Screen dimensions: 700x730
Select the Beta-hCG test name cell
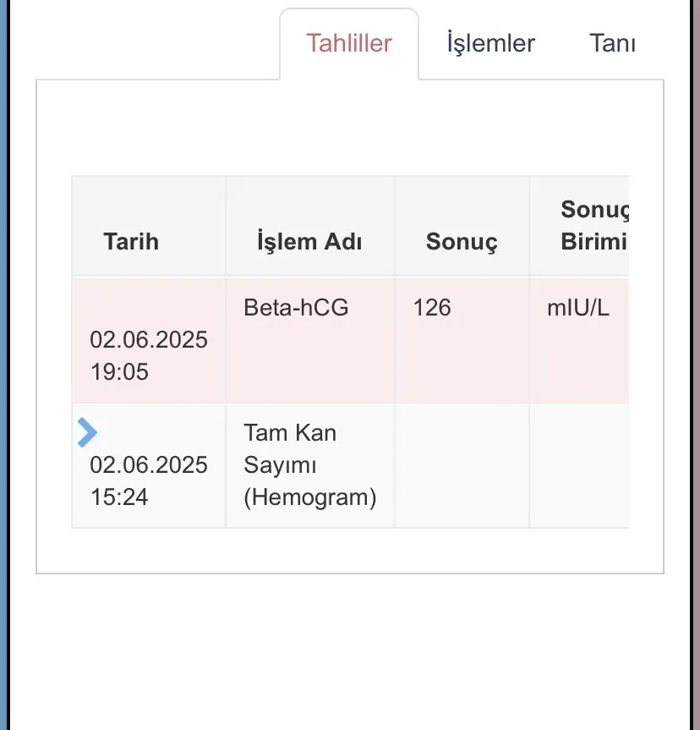click(x=296, y=307)
